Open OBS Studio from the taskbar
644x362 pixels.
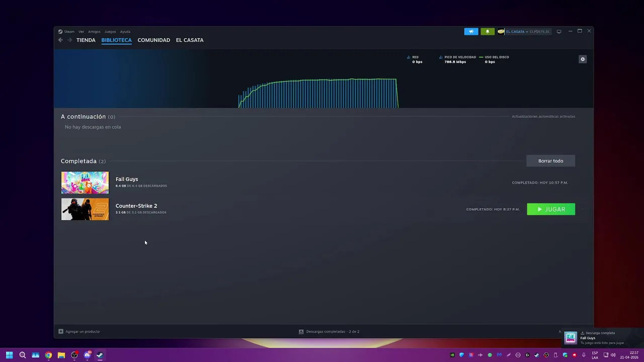[74, 355]
